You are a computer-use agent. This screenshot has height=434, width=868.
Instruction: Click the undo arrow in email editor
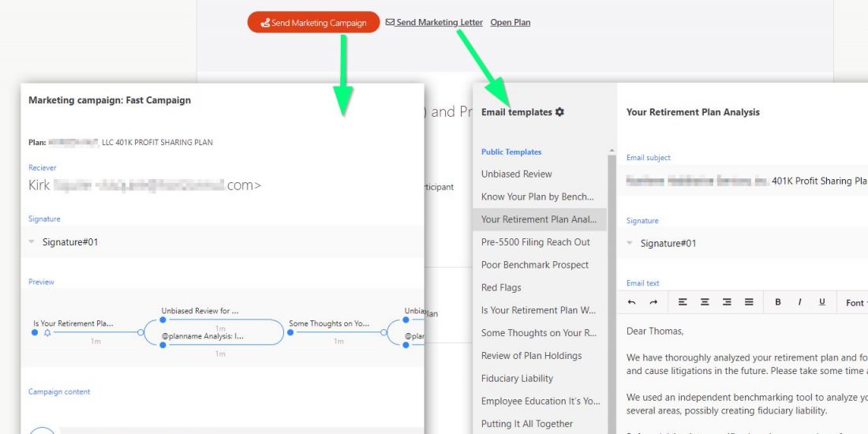[x=632, y=302]
